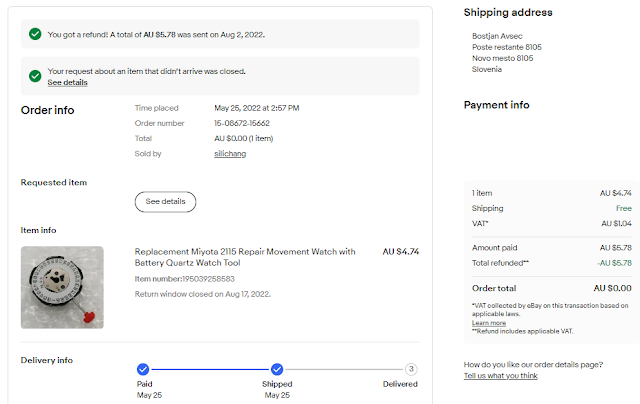Click Learn more about VAT link
640x404 pixels.
tap(488, 323)
